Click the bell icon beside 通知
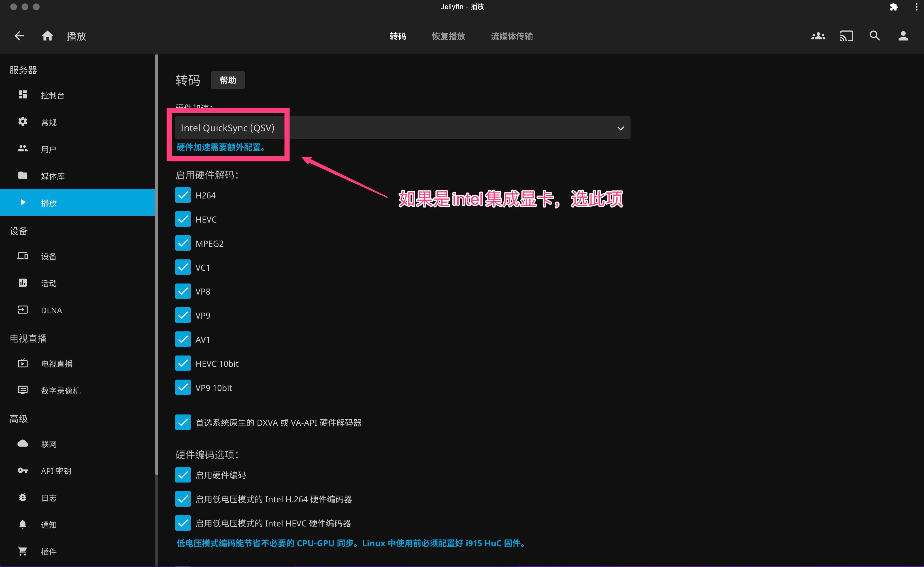Screen dimensions: 924x567 pyautogui.click(x=23, y=524)
